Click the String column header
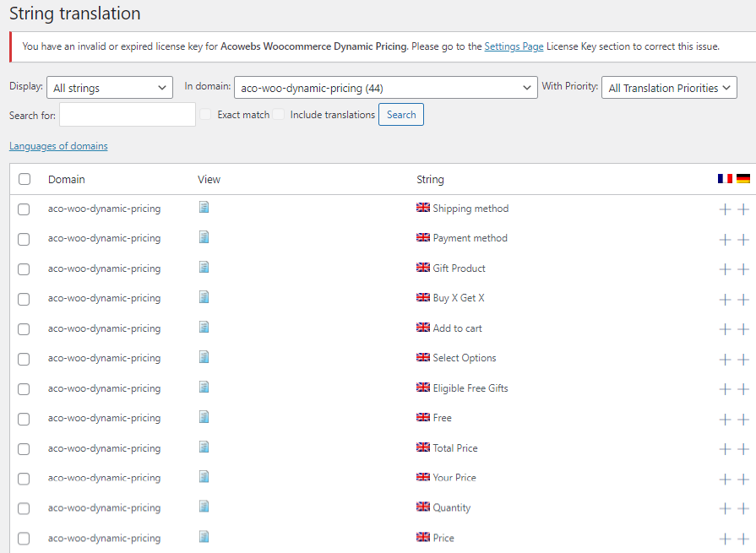Screen dimensions: 756x553 (x=430, y=179)
